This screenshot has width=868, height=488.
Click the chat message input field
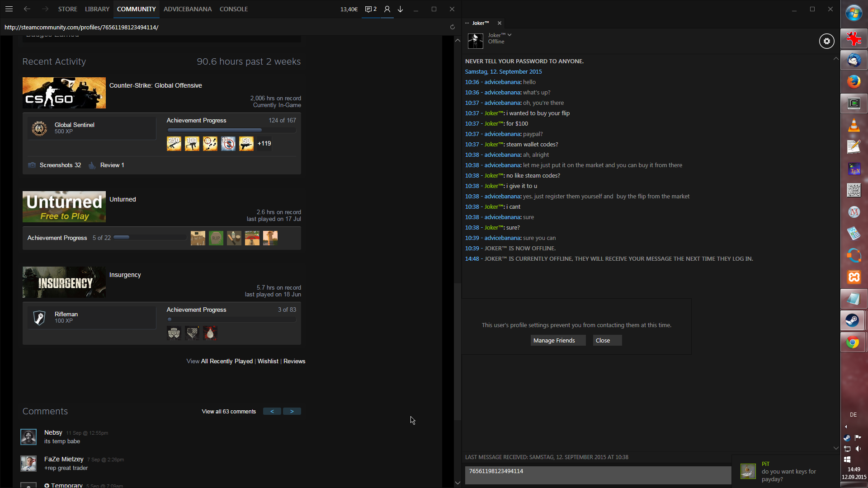pos(598,475)
